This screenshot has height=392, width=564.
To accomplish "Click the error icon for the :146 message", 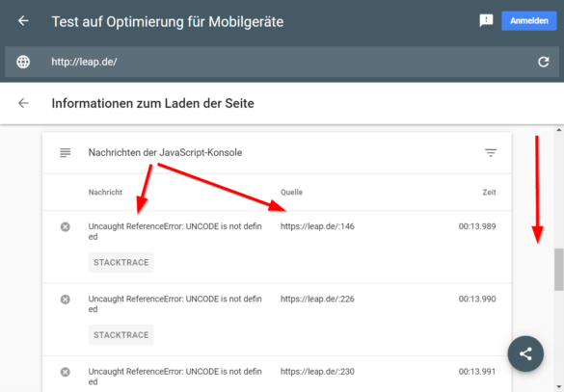I will pyautogui.click(x=66, y=226).
